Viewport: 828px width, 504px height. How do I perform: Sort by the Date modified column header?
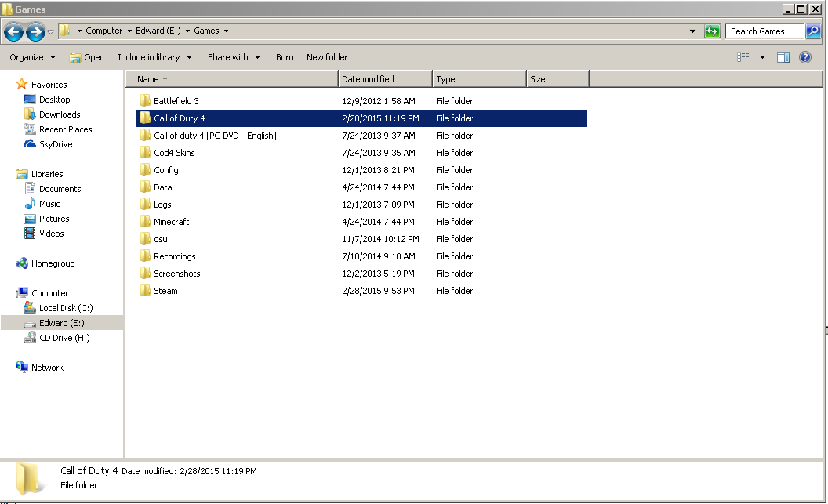pos(385,79)
